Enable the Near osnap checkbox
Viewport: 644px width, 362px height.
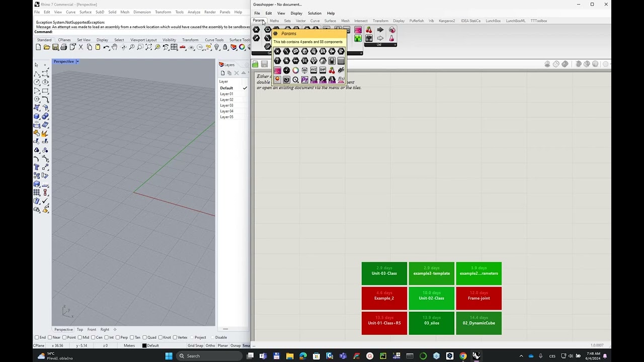[x=50, y=337]
